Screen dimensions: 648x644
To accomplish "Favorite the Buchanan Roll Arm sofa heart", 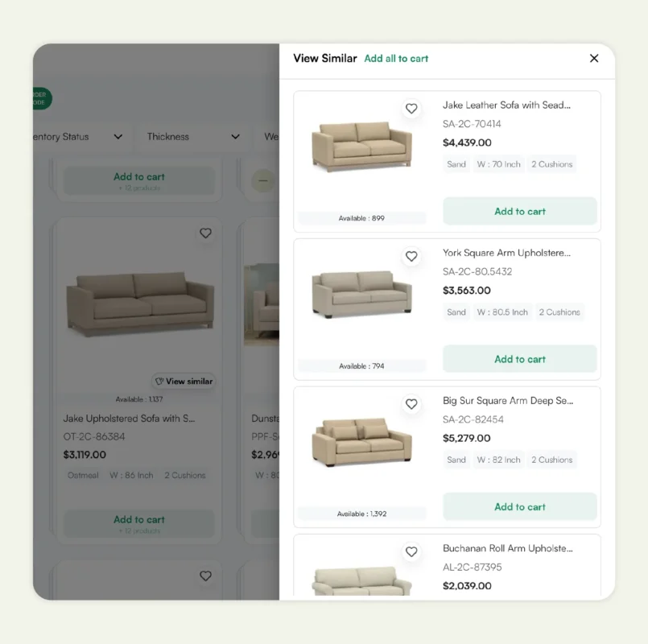I will (411, 551).
